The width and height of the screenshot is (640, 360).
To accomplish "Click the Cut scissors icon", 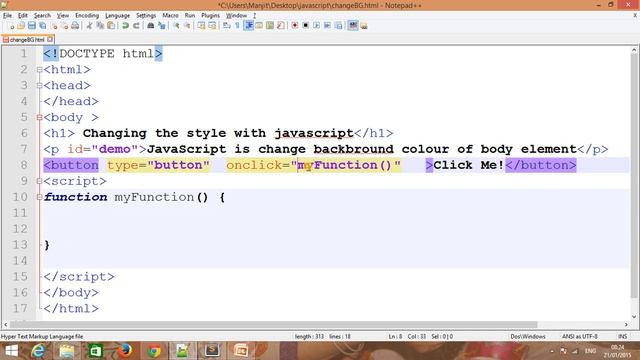I will coord(89,26).
